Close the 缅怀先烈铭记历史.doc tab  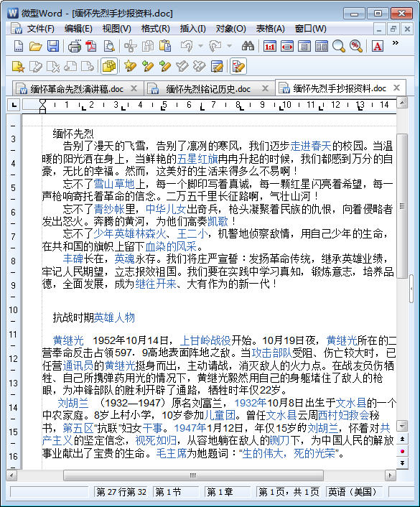pos(265,88)
